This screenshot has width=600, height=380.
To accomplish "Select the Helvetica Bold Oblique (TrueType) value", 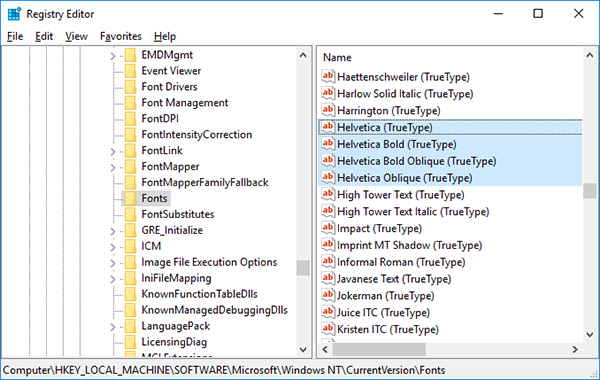I will tap(416, 161).
